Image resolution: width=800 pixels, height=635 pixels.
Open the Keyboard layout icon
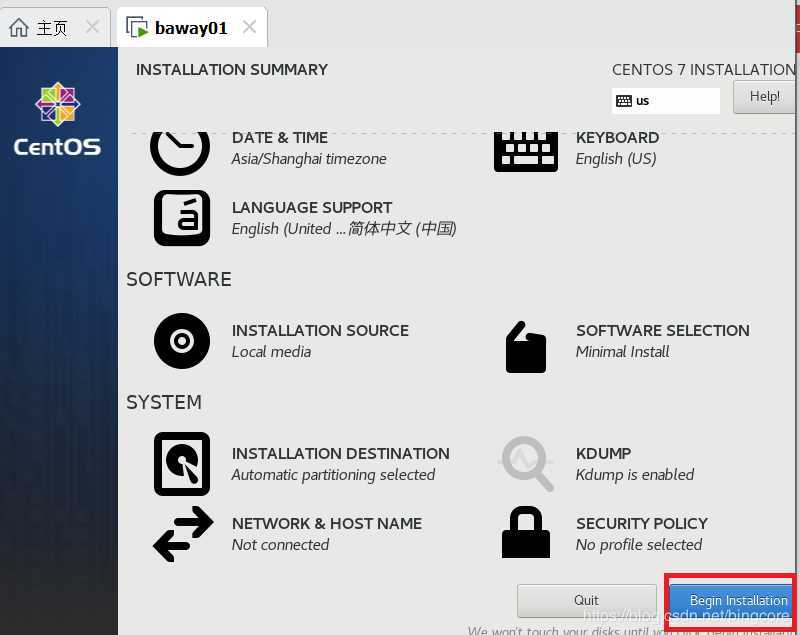(526, 152)
